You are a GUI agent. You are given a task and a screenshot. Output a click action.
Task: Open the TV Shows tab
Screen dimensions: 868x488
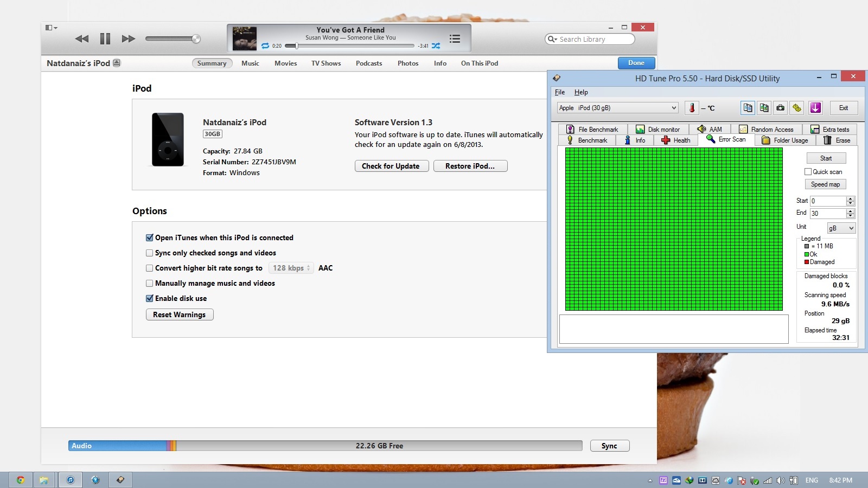[326, 63]
